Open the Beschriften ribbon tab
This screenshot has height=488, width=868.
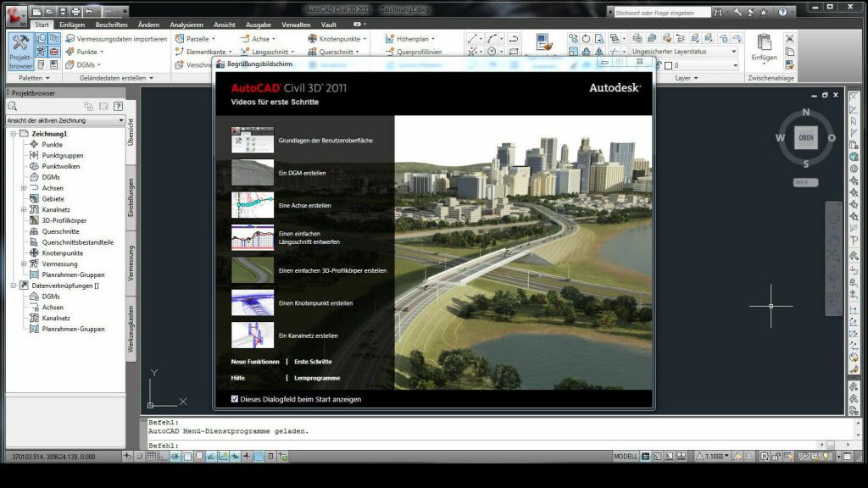click(x=111, y=25)
